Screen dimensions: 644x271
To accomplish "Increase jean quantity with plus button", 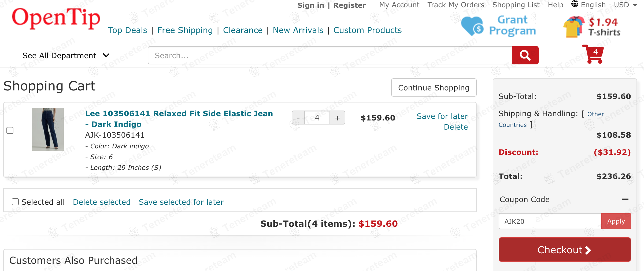I will click(337, 118).
